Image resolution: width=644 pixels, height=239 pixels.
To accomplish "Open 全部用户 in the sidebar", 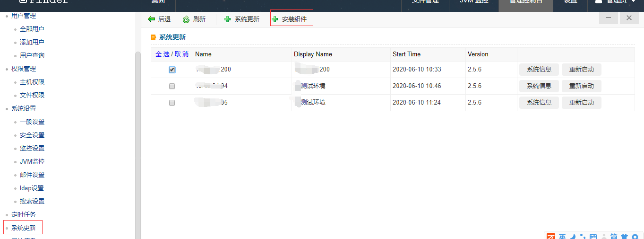I will tap(32, 29).
